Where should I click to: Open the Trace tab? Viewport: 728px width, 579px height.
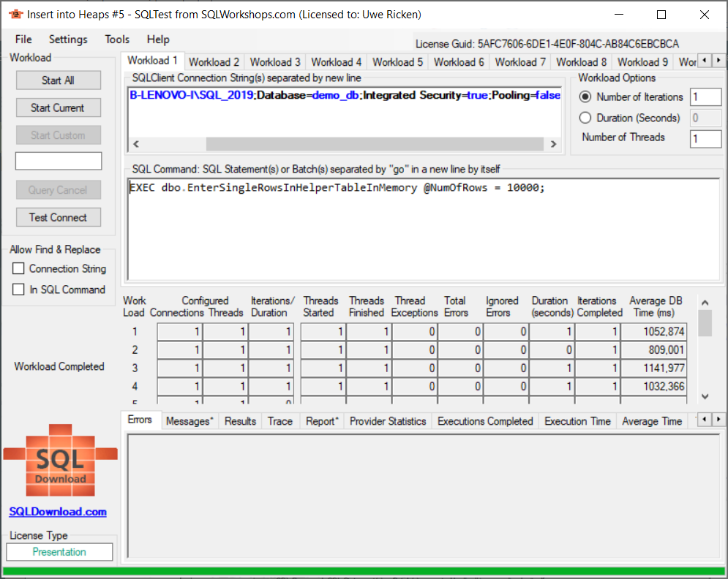pos(280,421)
